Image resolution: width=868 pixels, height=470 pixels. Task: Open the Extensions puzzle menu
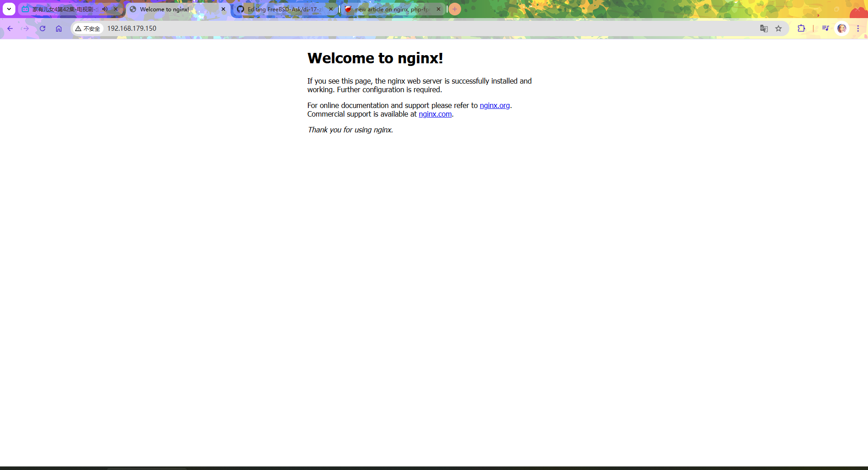coord(801,28)
